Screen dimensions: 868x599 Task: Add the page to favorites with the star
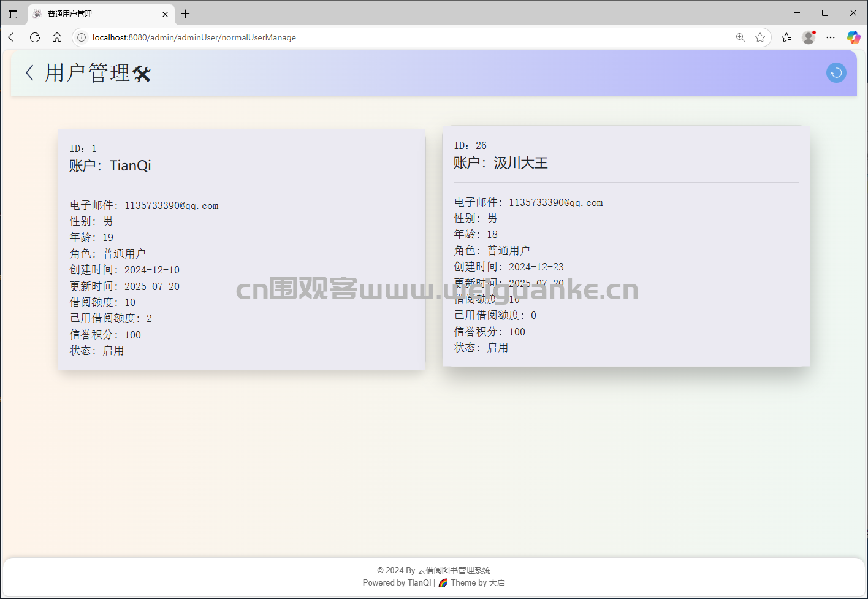[x=760, y=37]
